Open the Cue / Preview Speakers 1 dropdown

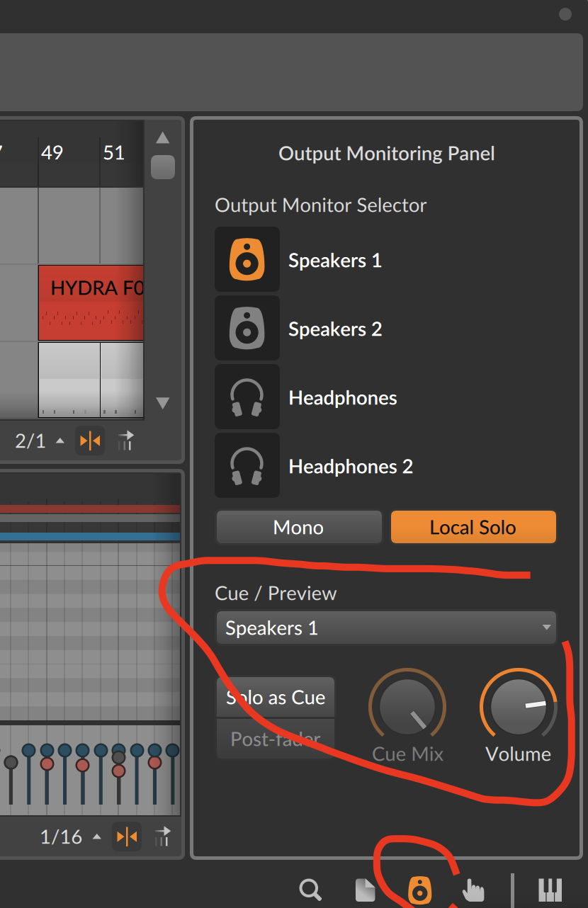[x=386, y=628]
